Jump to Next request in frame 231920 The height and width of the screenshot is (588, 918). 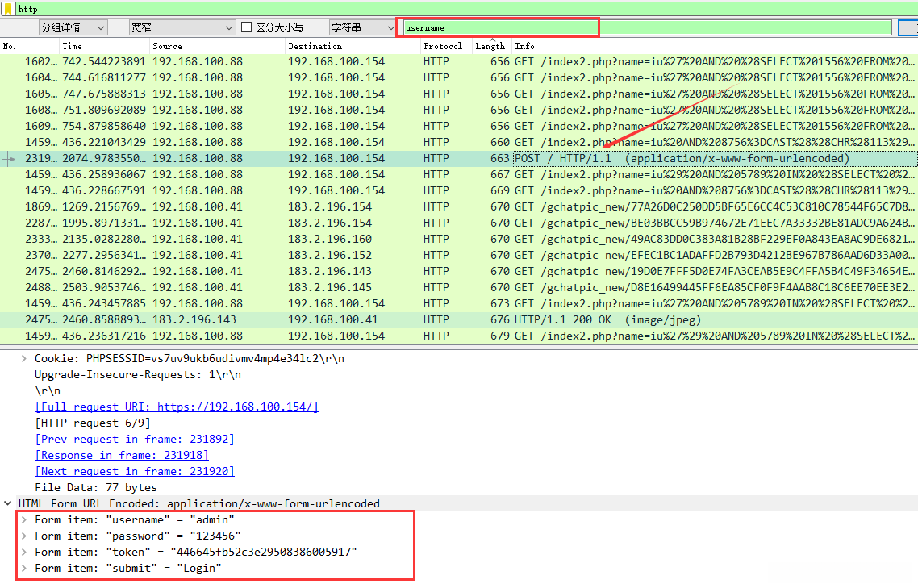click(135, 472)
